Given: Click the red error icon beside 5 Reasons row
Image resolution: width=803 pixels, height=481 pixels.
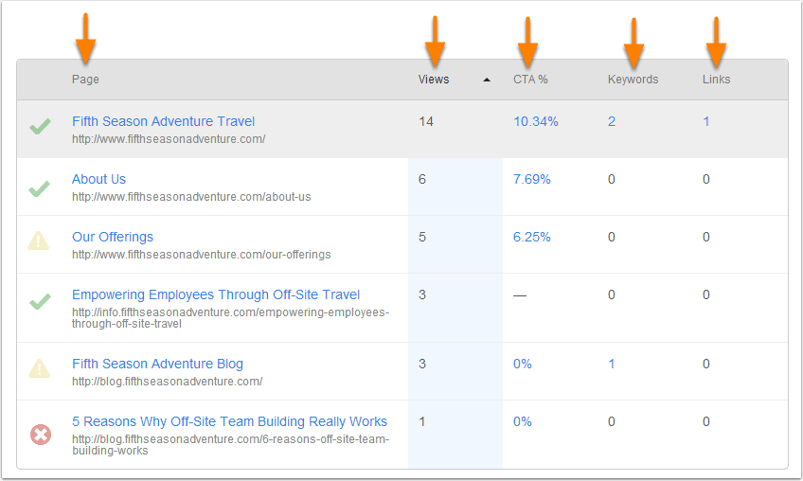Looking at the screenshot, I should click(x=40, y=434).
